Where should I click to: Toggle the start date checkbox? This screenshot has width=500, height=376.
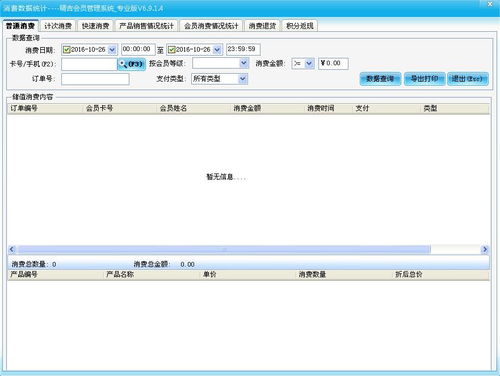67,50
